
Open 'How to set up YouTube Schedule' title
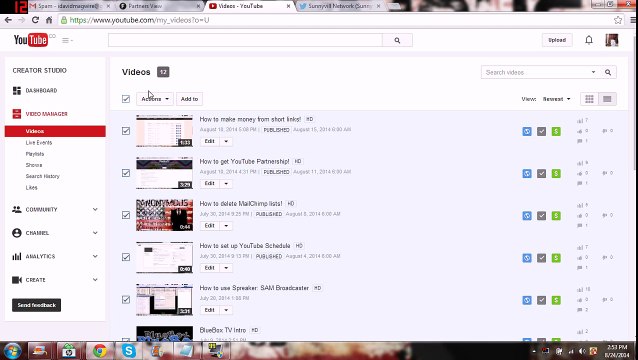[x=245, y=246]
